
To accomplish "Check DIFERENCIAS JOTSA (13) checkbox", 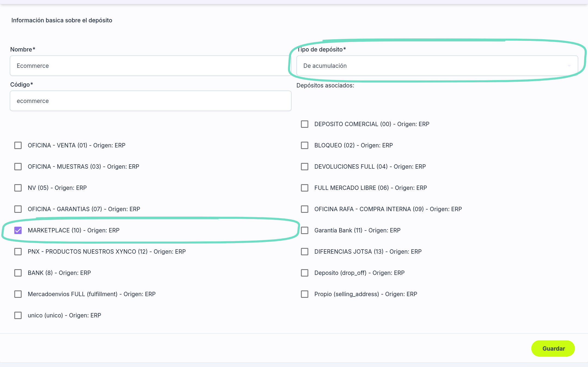I will 305,252.
